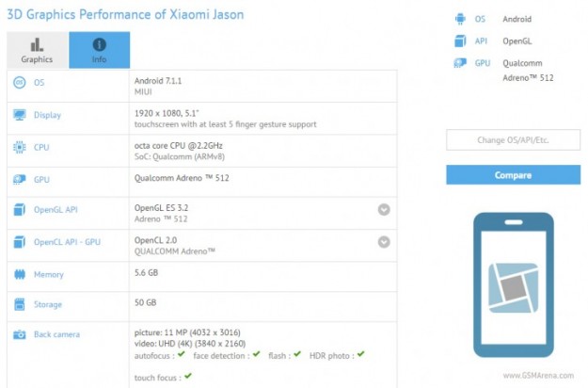588x388 pixels.
Task: Click the phone illustration thumbnail
Action: pos(512,284)
